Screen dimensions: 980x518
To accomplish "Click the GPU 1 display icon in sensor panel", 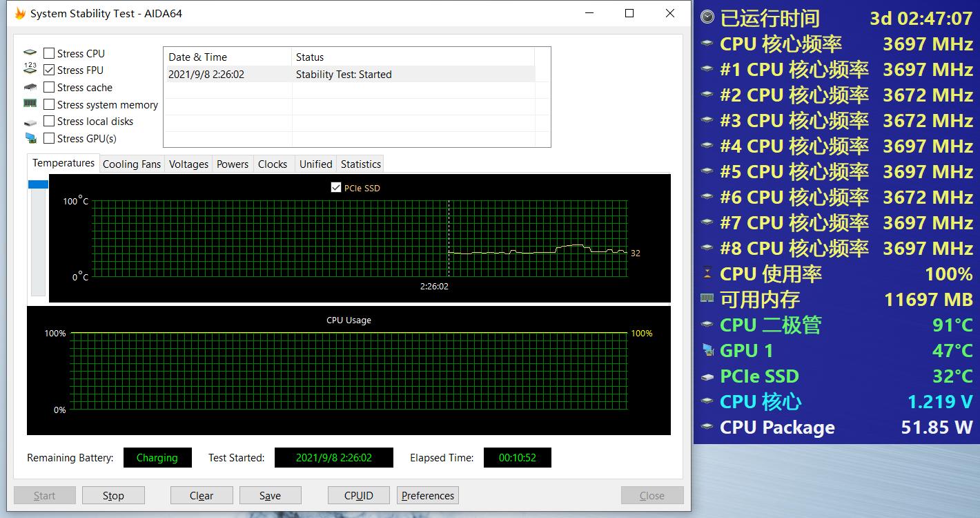I will coord(707,350).
